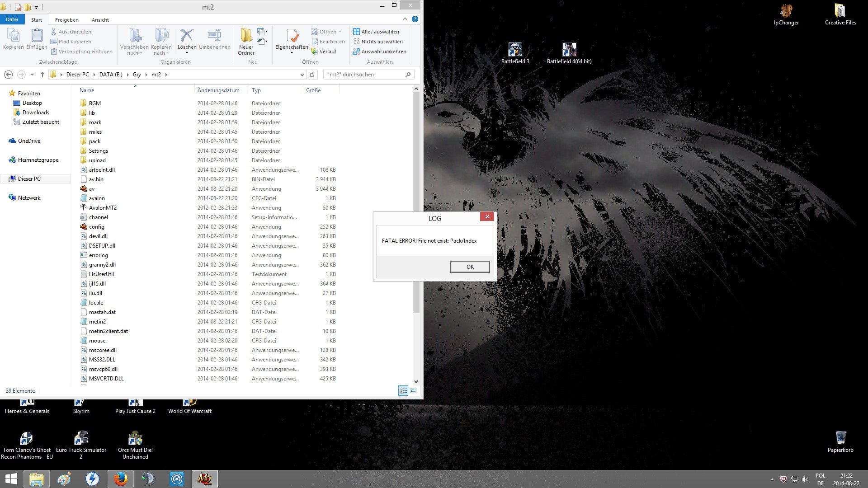Image resolution: width=868 pixels, height=488 pixels.
Task: Open File Explorer from the taskbar
Action: pos(36,479)
